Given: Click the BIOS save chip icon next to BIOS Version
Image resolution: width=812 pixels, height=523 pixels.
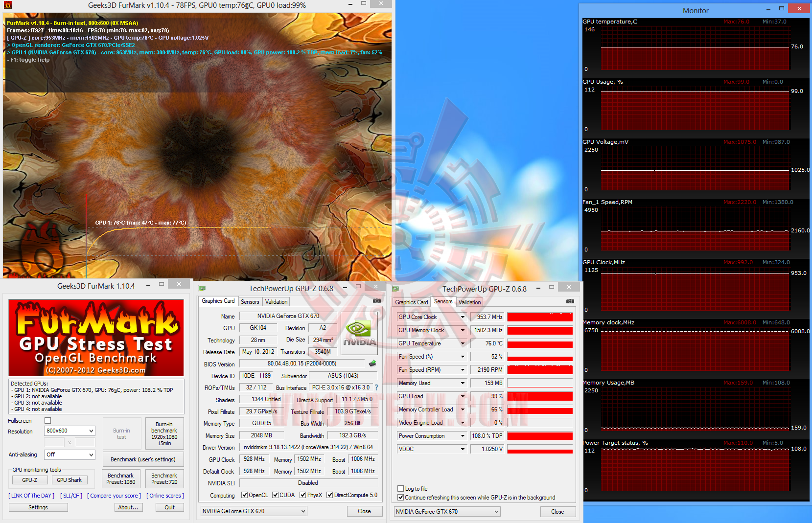Looking at the screenshot, I should [372, 364].
